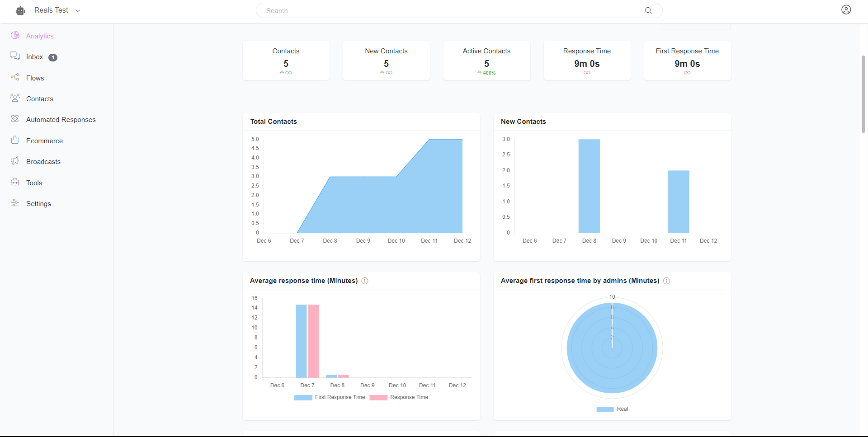
Task: Click the New Contacts stat card
Action: click(x=387, y=61)
